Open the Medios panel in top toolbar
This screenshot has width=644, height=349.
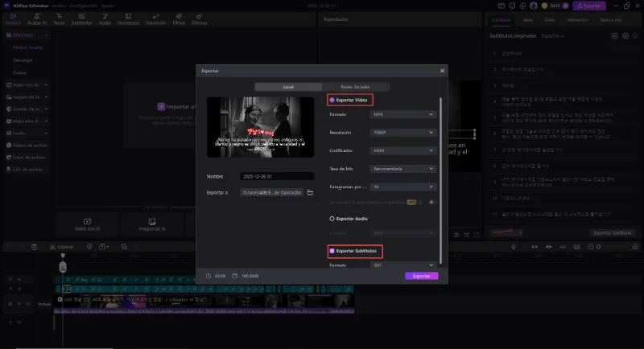[13, 19]
